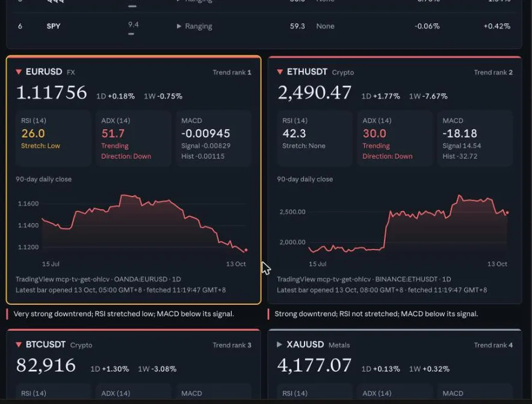The width and height of the screenshot is (532, 404).
Task: Click the EURUSD card title
Action: coord(44,72)
